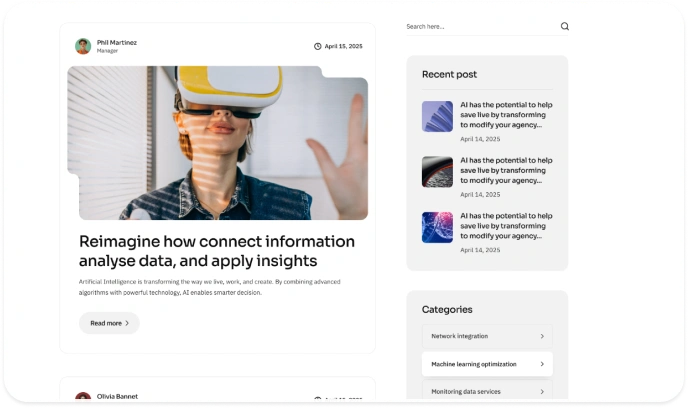Click the Read more button
The image size is (688, 408).
(x=109, y=323)
